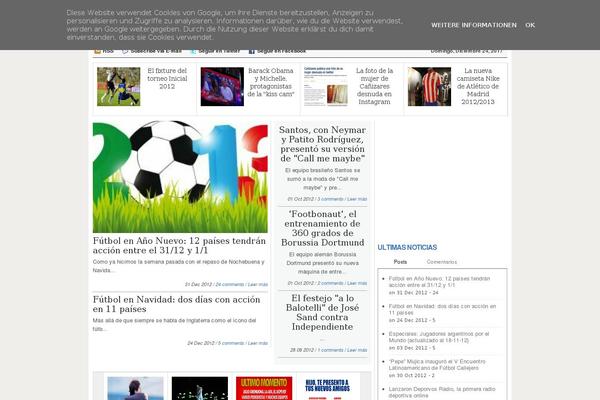This screenshot has height=400, width=600.
Task: Click '31 Dec 2012' date on Año Nuevo post
Action: 198,284
